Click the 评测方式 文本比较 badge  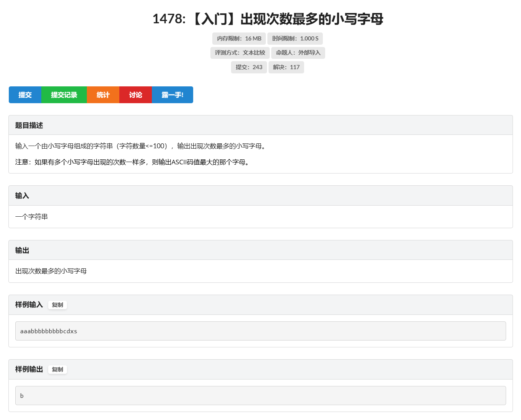pyautogui.click(x=240, y=53)
